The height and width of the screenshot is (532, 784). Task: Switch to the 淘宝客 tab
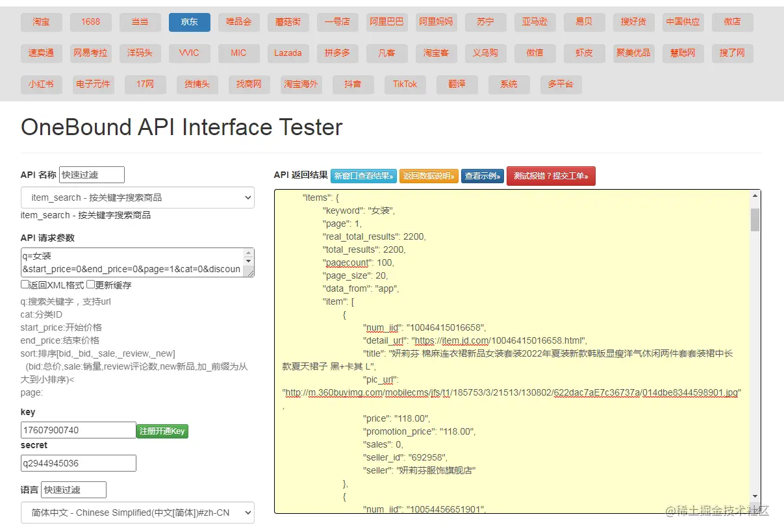(x=436, y=53)
